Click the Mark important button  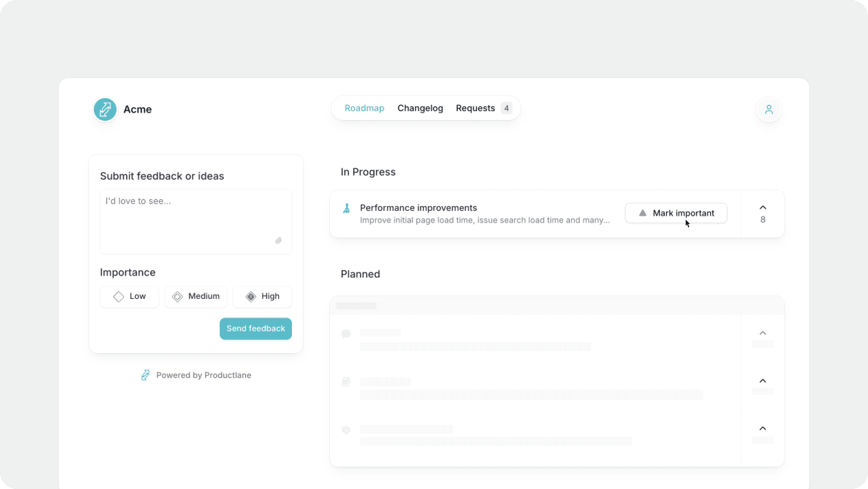(x=676, y=213)
